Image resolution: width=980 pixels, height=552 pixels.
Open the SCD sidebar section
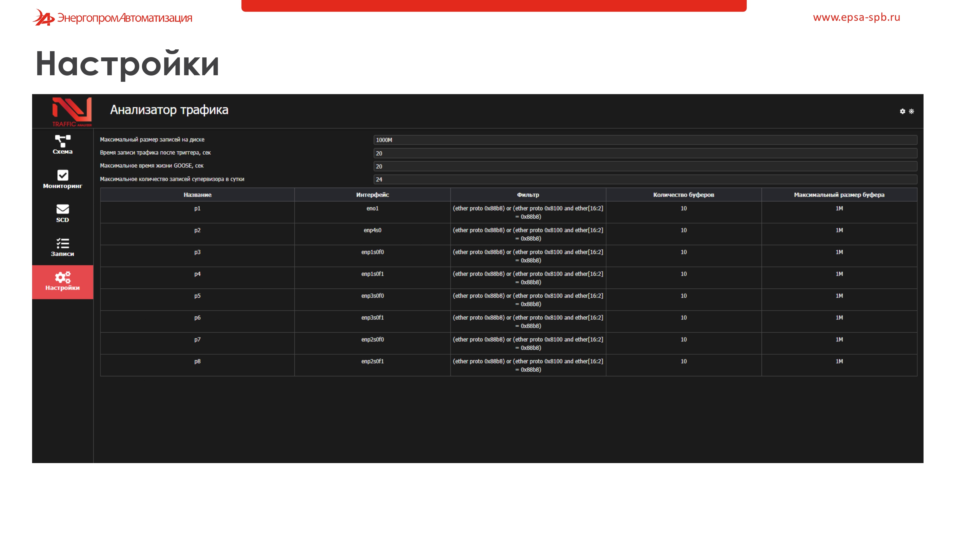pyautogui.click(x=62, y=213)
